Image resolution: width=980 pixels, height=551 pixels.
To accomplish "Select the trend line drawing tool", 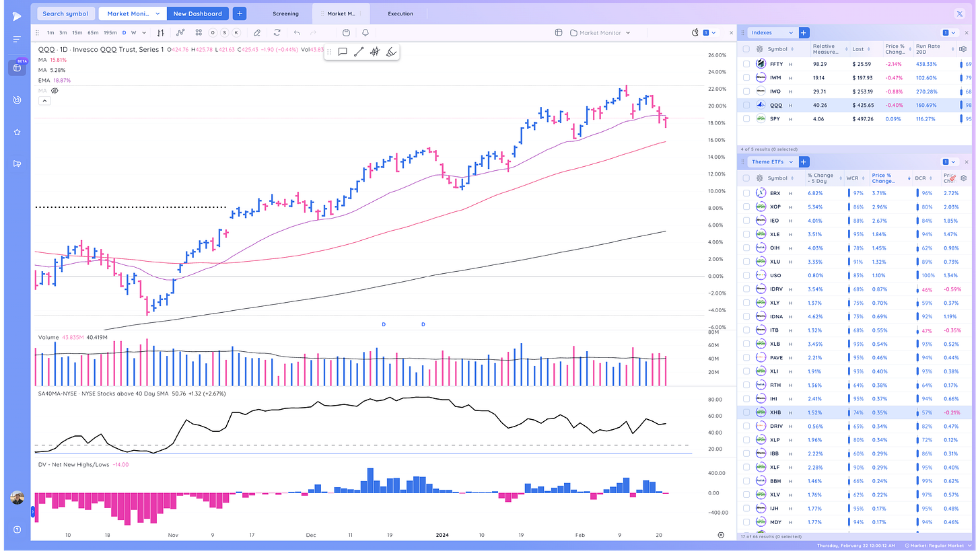I will pyautogui.click(x=359, y=52).
